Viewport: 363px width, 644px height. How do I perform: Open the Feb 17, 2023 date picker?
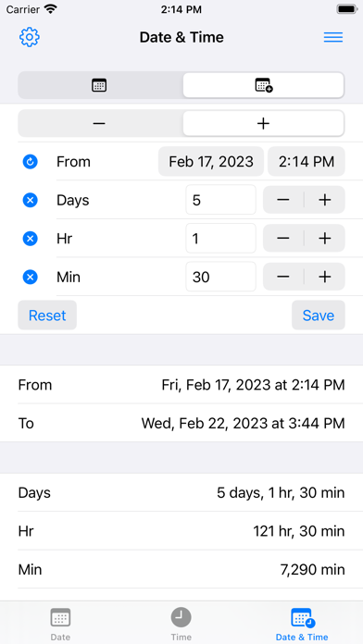pos(211,161)
